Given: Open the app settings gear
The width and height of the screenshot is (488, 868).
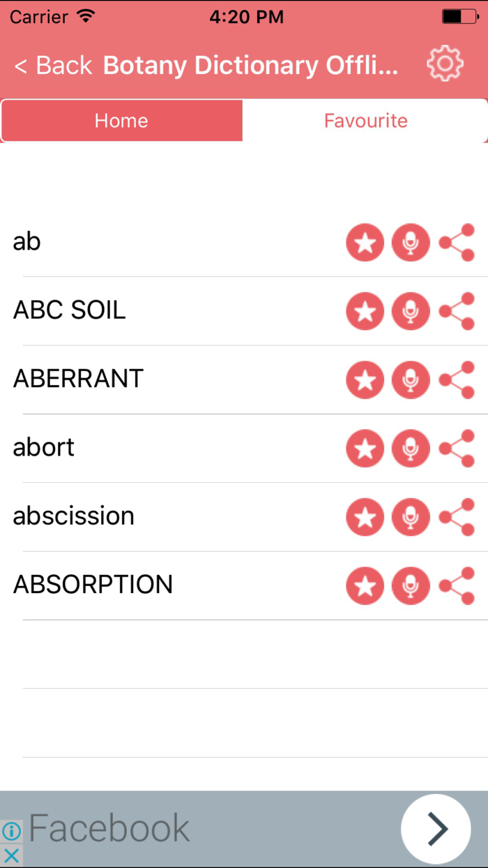Looking at the screenshot, I should click(x=445, y=63).
